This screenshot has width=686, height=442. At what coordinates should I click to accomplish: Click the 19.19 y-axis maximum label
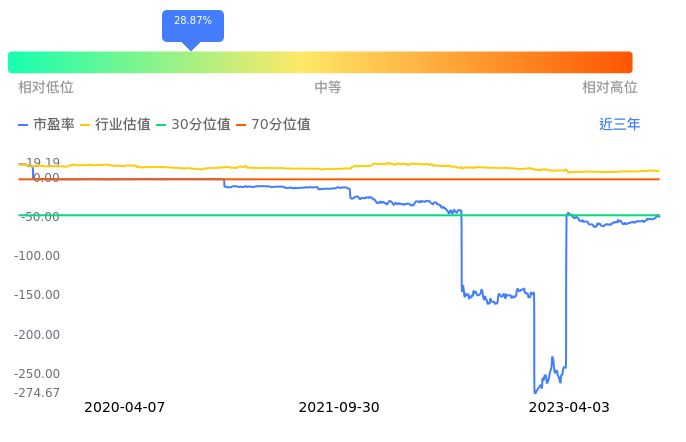click(43, 163)
